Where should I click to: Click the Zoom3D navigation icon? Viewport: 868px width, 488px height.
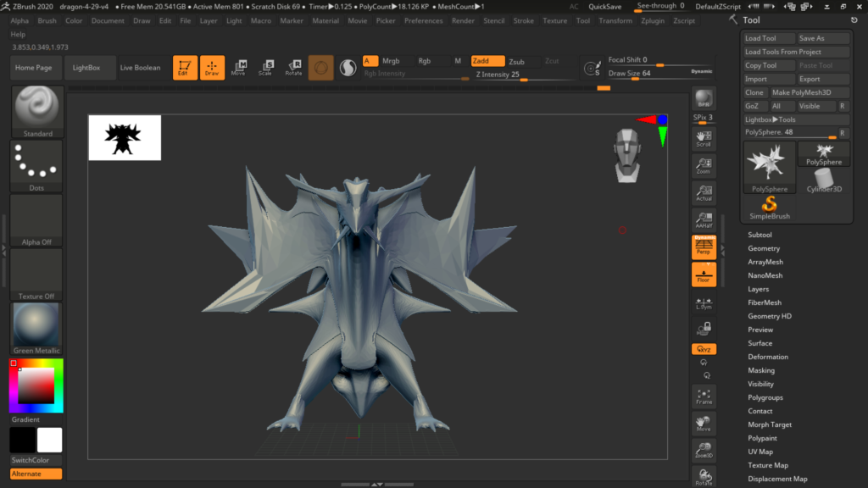point(704,450)
